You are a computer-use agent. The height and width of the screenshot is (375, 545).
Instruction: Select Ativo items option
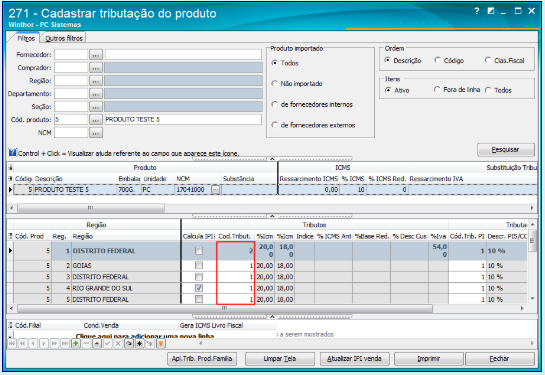(388, 90)
